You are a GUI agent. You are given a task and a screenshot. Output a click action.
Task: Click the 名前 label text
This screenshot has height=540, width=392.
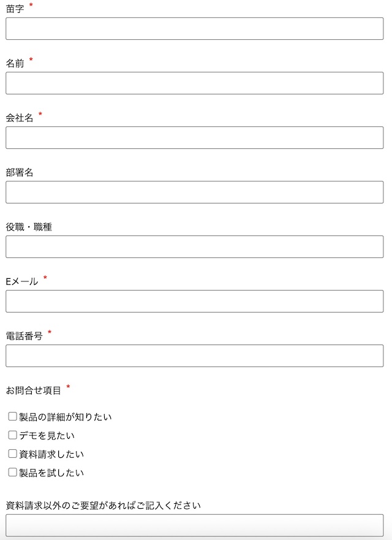click(x=15, y=63)
